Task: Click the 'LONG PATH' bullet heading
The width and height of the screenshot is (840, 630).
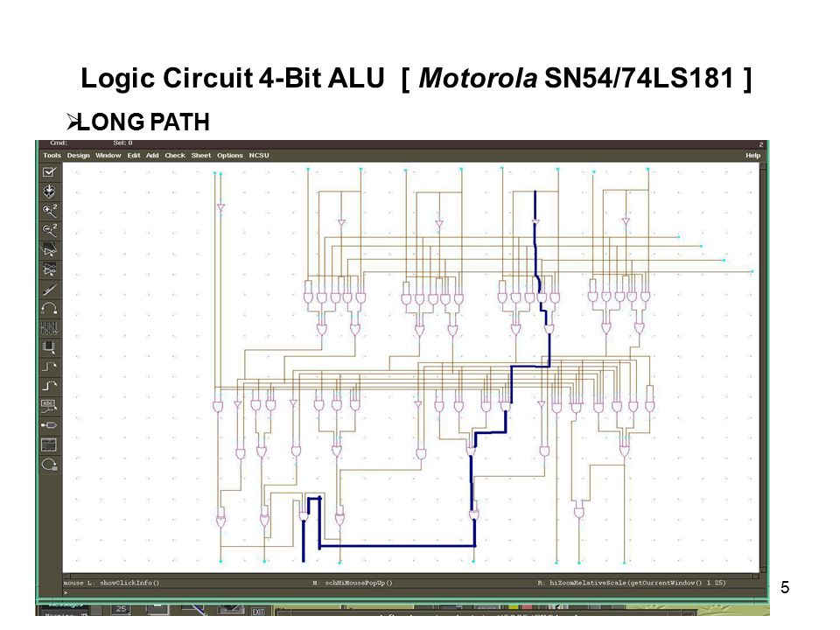Action: (143, 122)
